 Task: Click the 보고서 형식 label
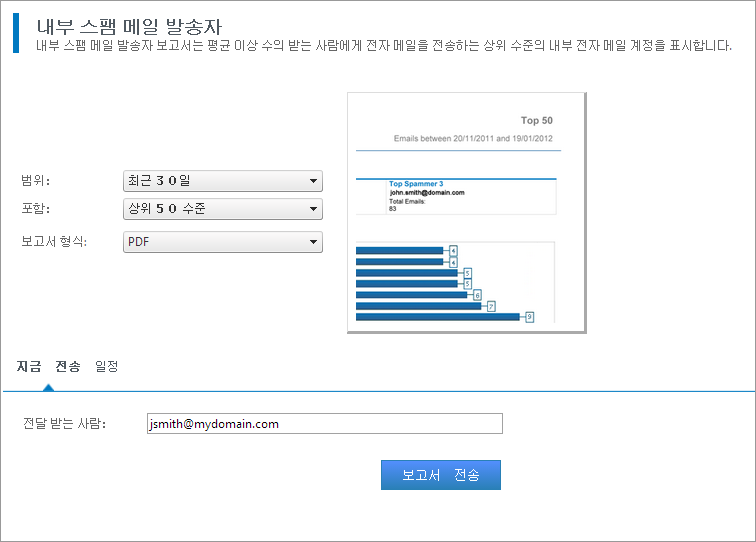(x=54, y=242)
